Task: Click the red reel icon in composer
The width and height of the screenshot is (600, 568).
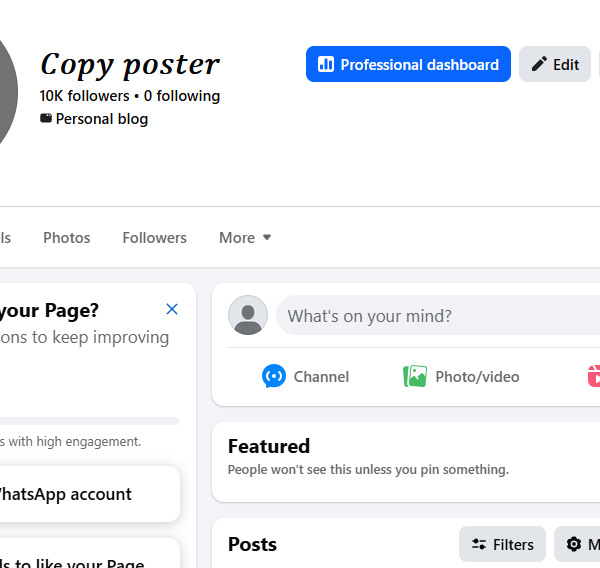Action: tap(594, 376)
